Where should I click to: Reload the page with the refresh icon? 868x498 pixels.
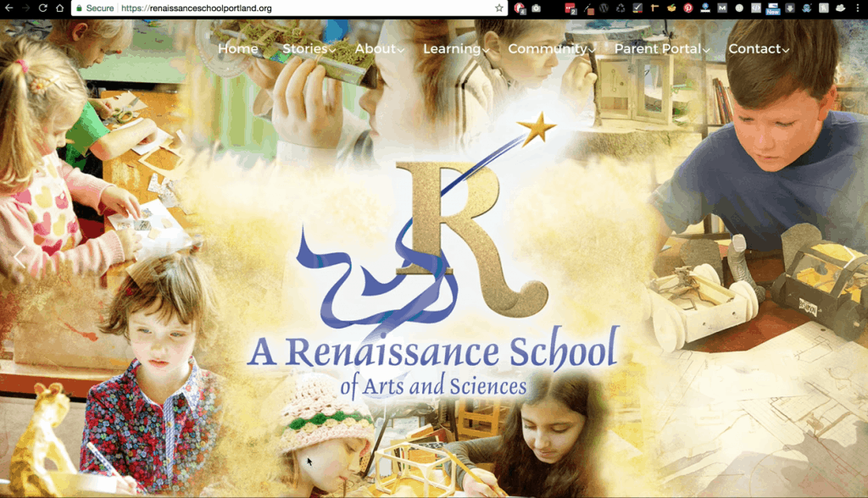42,8
